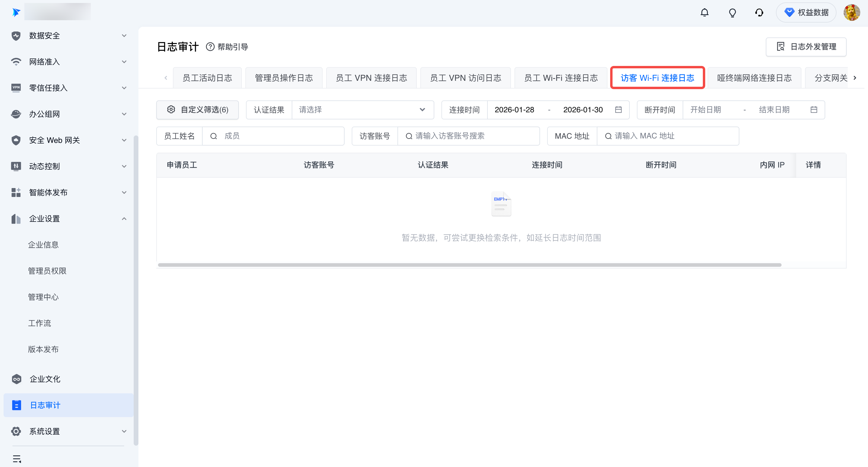Click the help question-mark icon
Screen dimensions: 868x467
tap(210, 47)
